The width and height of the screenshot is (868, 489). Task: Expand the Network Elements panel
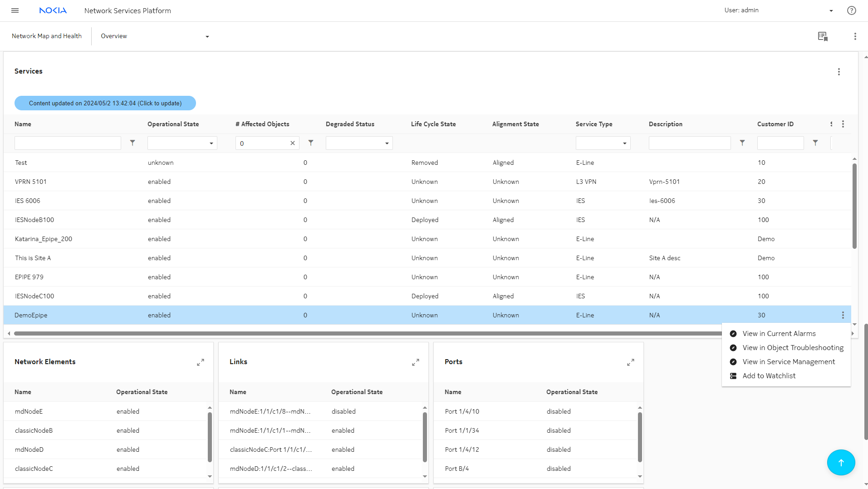[200, 362]
